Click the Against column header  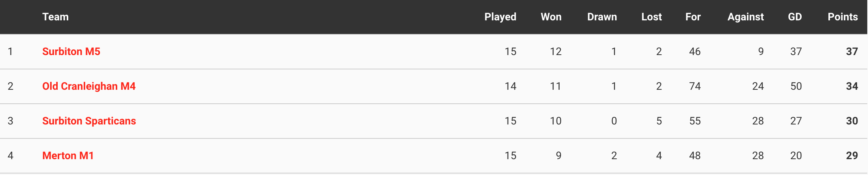pyautogui.click(x=746, y=17)
